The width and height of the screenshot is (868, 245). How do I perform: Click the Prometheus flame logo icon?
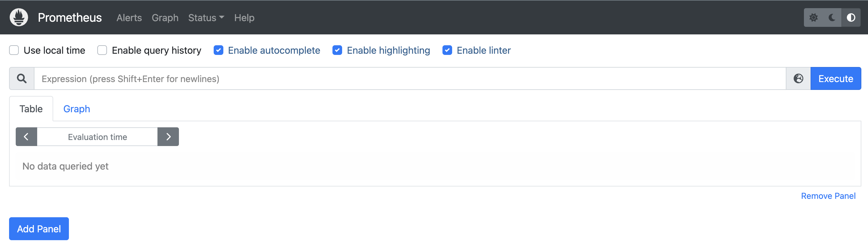19,17
